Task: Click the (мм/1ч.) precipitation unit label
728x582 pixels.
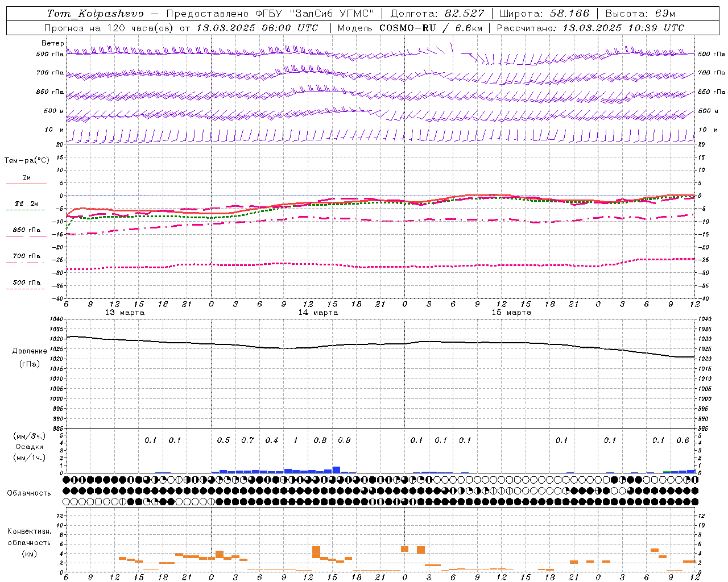Action: (x=30, y=458)
